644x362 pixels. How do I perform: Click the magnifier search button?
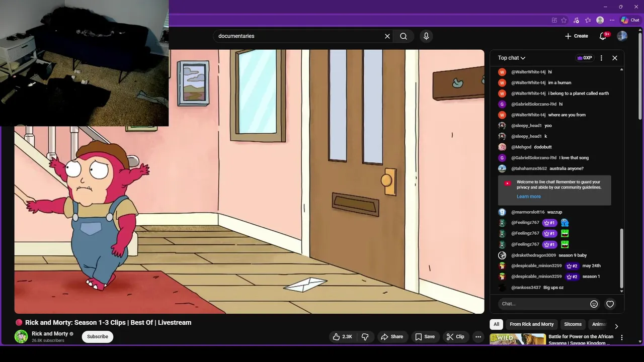point(404,36)
